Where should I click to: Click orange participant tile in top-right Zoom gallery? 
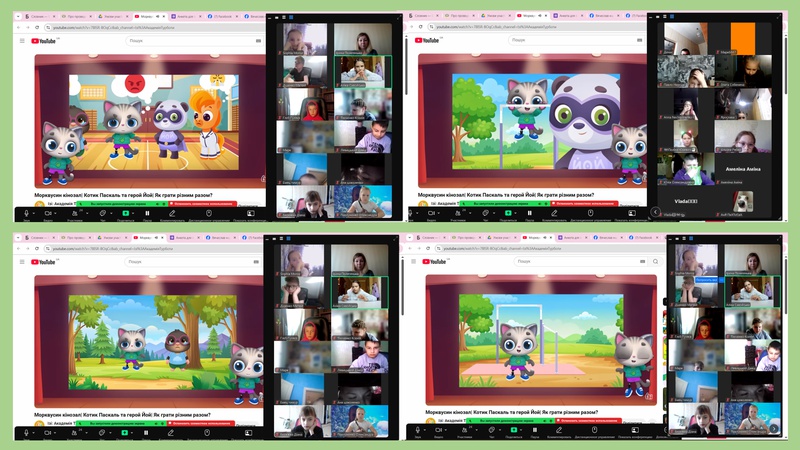743,38
